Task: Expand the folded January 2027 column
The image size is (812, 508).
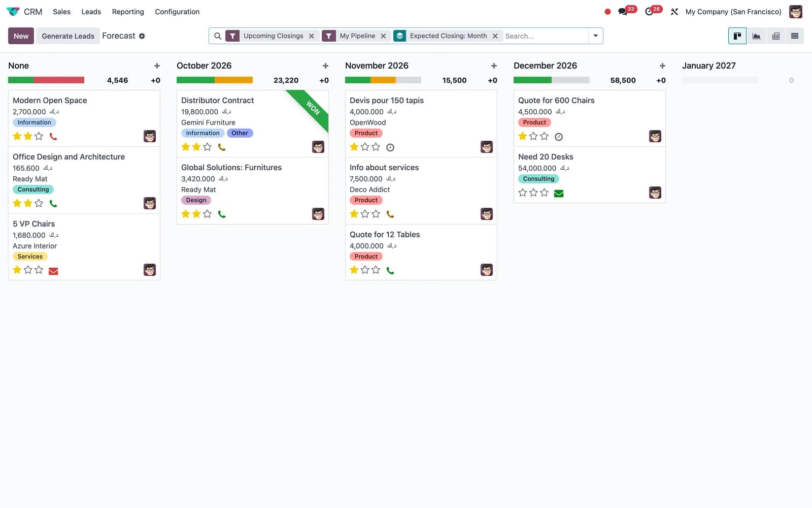Action: coord(708,66)
